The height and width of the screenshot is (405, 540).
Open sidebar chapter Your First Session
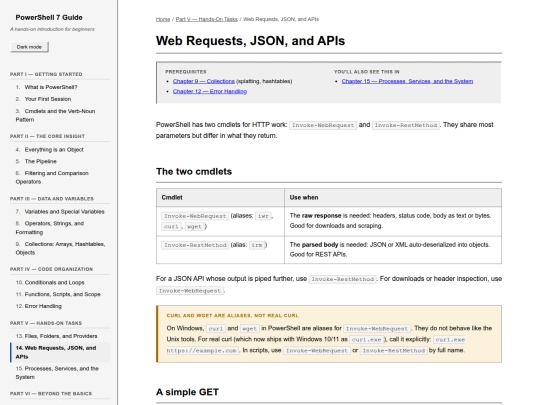coord(48,99)
